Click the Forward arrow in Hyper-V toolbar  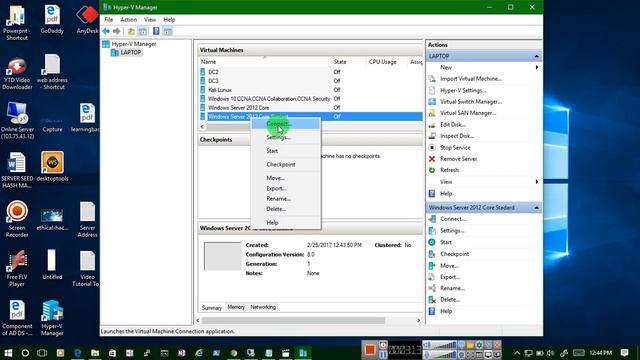click(117, 31)
